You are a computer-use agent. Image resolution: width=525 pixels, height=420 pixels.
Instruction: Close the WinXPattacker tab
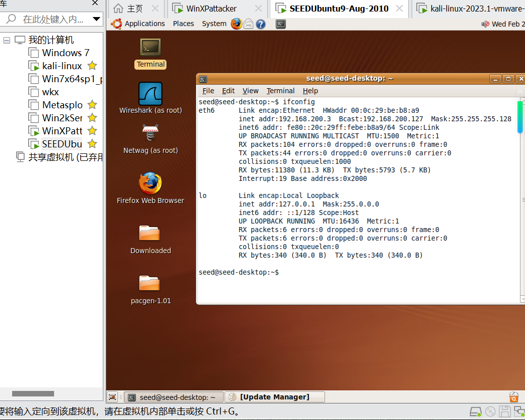coord(258,9)
